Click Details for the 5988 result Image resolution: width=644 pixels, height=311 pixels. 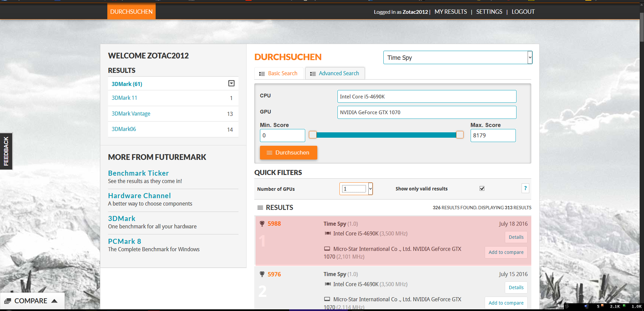(x=516, y=237)
